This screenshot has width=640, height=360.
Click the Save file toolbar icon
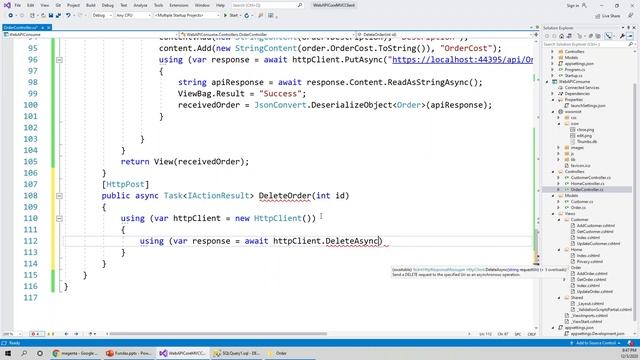point(51,16)
